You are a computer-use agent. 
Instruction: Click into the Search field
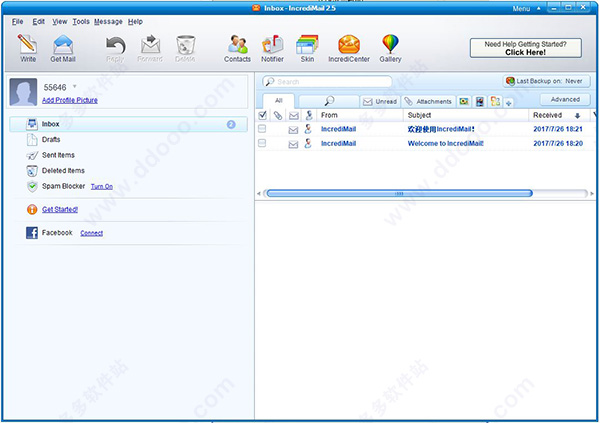click(x=327, y=82)
